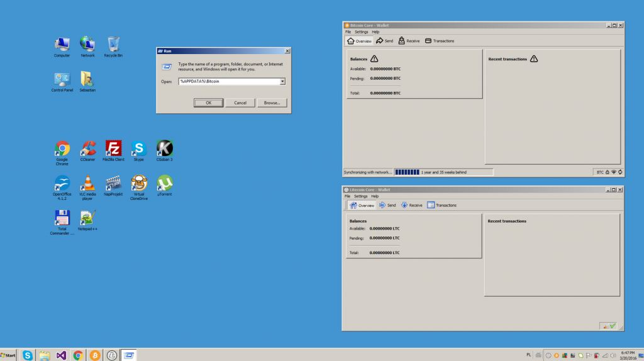Click the Bitcoin sync progress bar

coord(407,172)
